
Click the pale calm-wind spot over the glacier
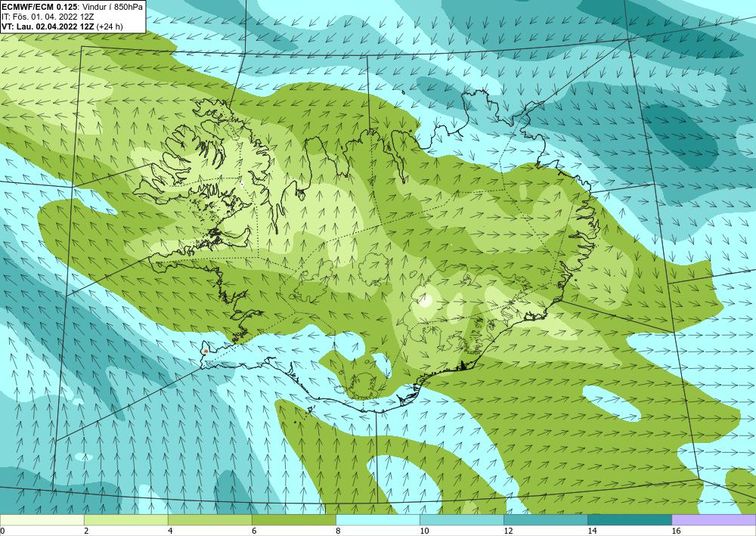(425, 301)
